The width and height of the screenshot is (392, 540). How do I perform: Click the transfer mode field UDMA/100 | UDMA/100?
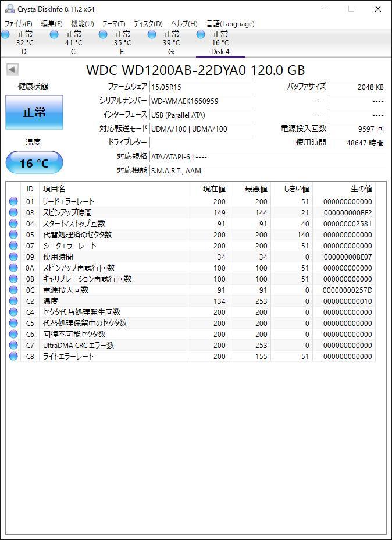(201, 129)
